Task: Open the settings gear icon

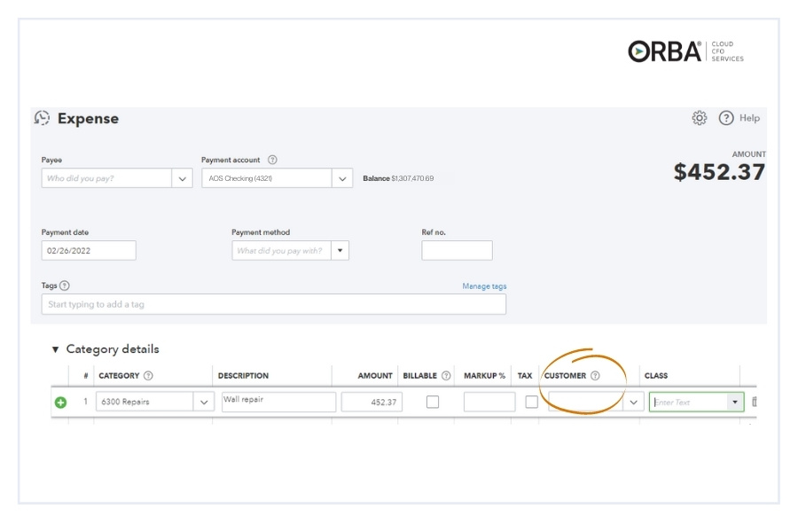Action: point(699,118)
